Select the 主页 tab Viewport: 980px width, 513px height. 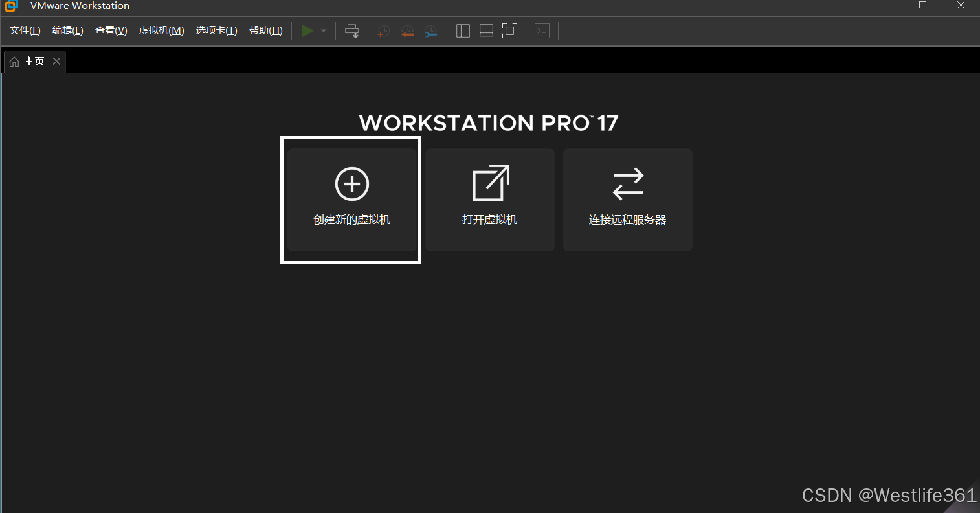[x=34, y=60]
